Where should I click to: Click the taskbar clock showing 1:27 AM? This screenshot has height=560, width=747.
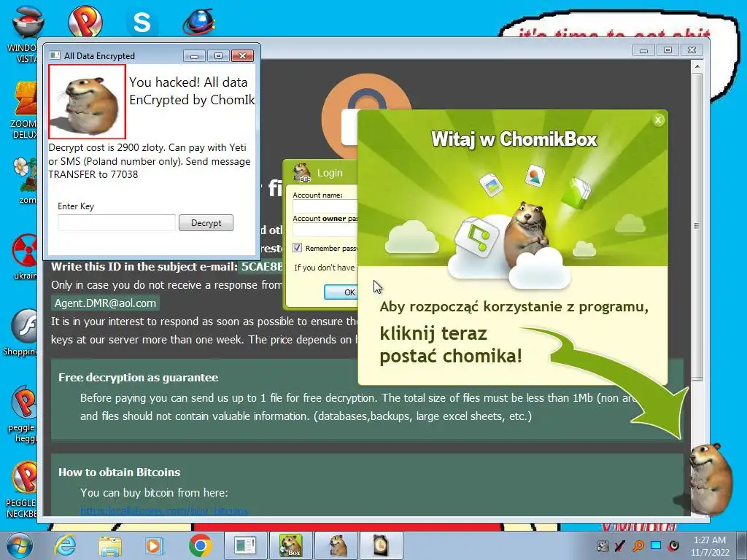[710, 545]
